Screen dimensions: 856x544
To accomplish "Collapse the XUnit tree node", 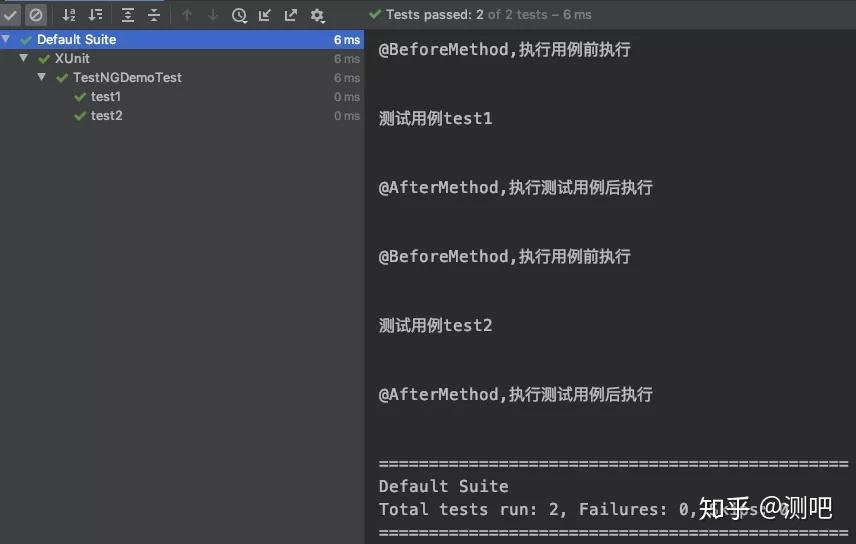I will click(x=23, y=58).
